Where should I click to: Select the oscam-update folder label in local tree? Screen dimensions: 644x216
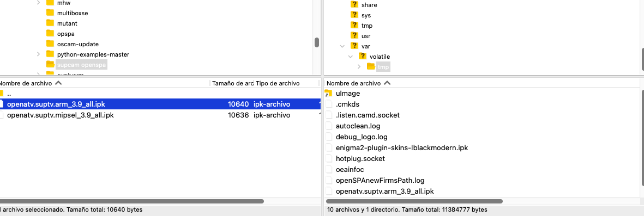tap(78, 44)
